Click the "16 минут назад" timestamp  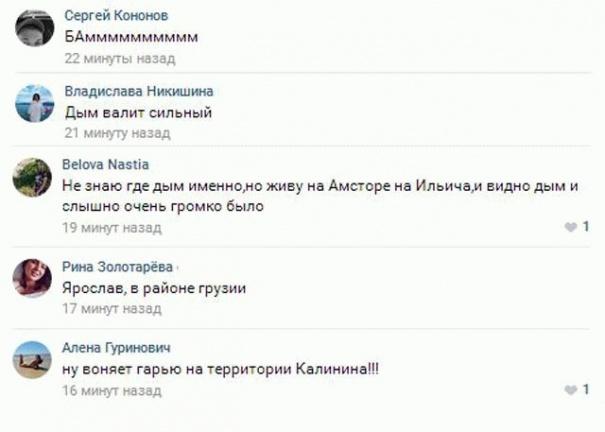111,390
